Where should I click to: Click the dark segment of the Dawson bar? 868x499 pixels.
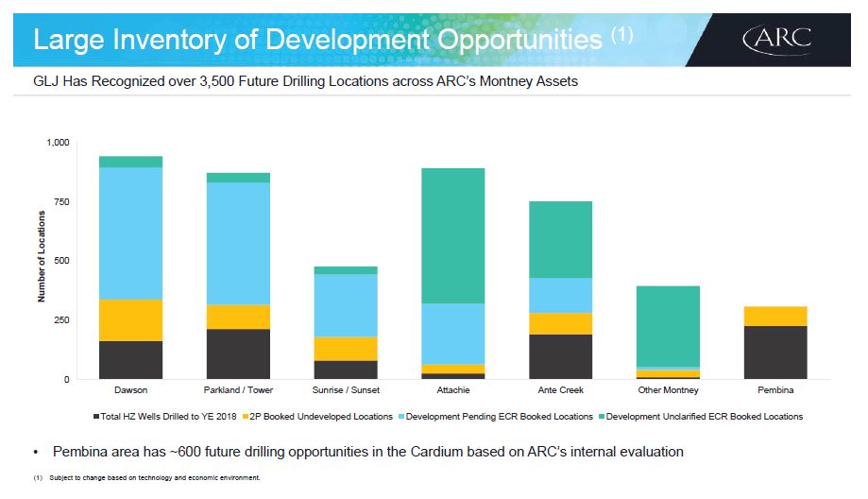(x=130, y=360)
